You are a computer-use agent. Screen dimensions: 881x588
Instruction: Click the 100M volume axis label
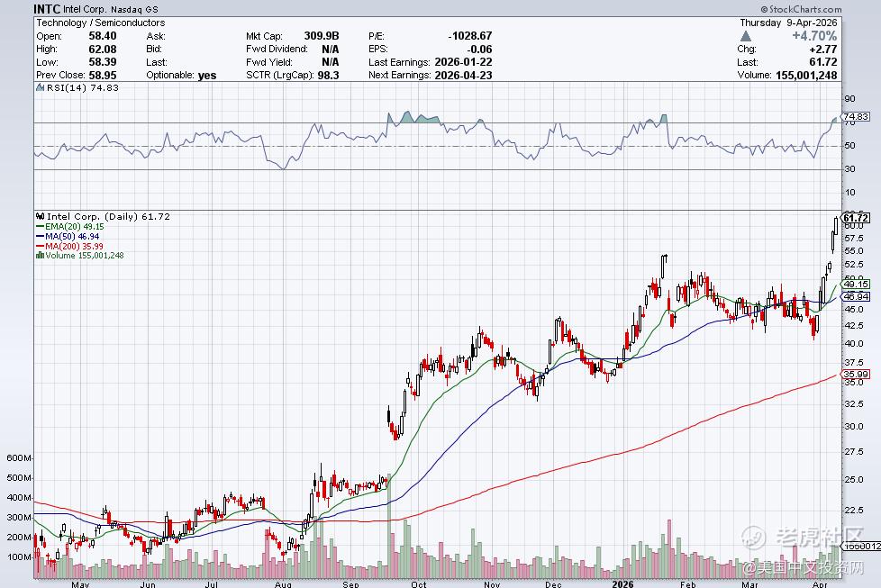coord(19,556)
